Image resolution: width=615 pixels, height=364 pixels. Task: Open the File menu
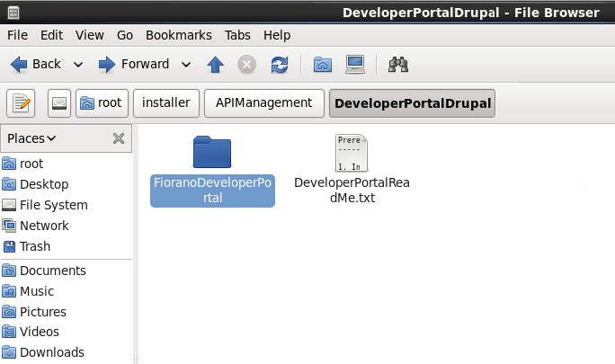click(18, 35)
